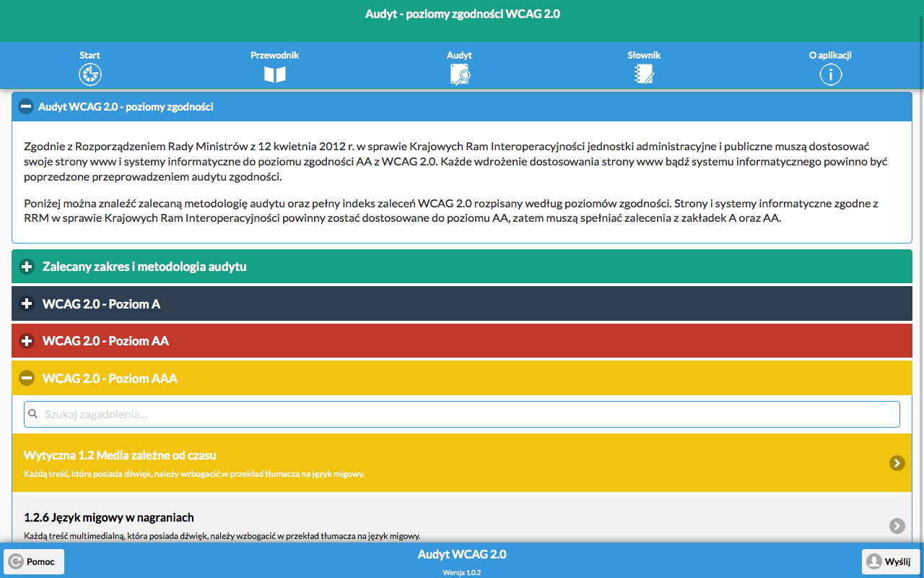Viewport: 924px width, 578px height.
Task: Click the O aplikacji tab label
Action: 831,55
